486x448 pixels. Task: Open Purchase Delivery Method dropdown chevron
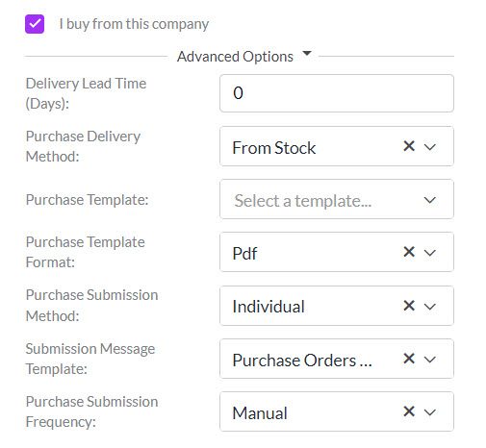(x=429, y=147)
